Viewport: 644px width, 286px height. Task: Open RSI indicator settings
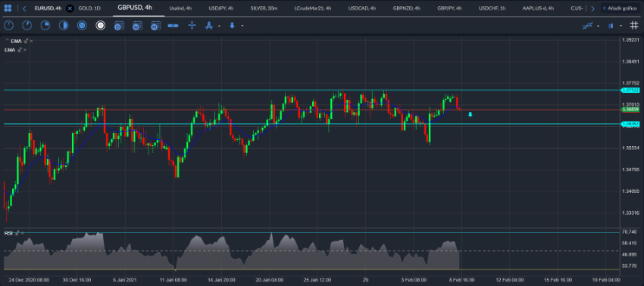pyautogui.click(x=17, y=233)
